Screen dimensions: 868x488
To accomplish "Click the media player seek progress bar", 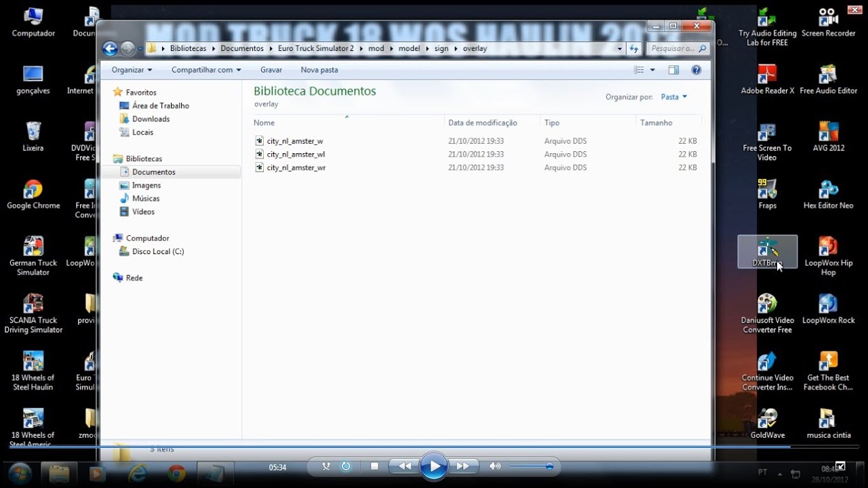I will (434, 447).
